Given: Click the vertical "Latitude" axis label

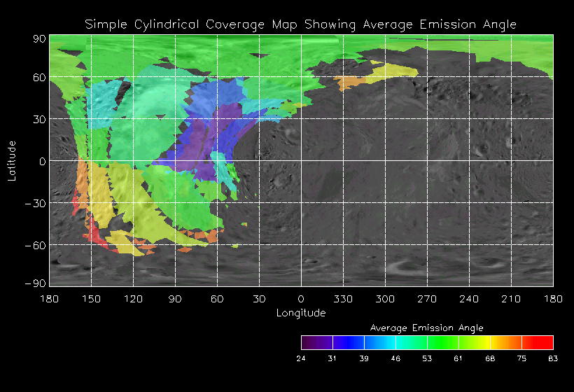Looking at the screenshot, I should (11, 160).
